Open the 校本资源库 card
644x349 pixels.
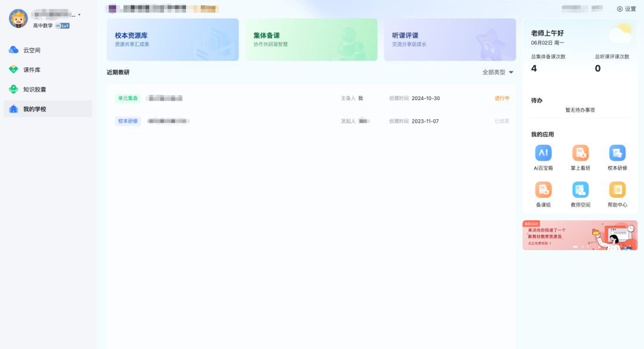tap(172, 40)
